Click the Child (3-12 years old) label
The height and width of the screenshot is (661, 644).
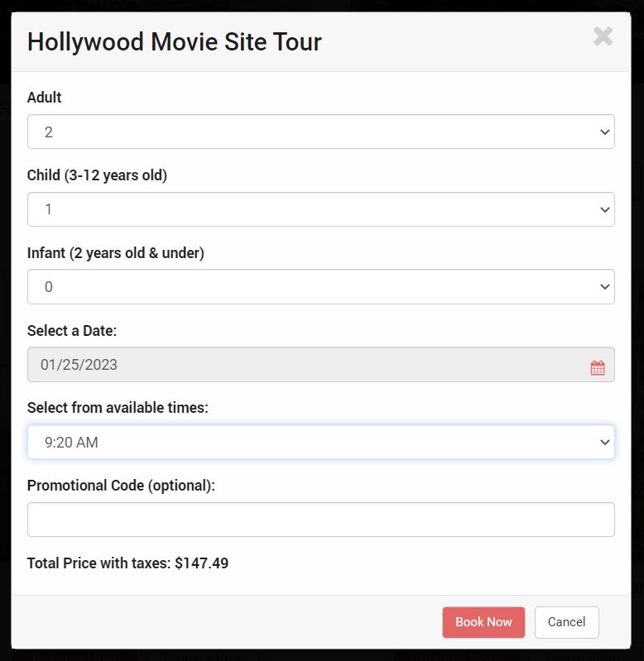click(x=97, y=175)
